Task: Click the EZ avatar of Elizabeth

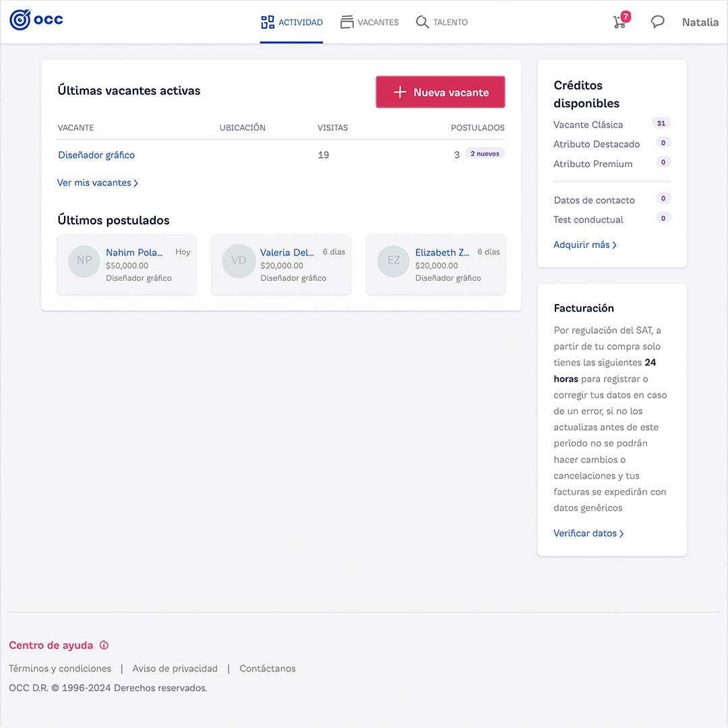Action: (394, 261)
